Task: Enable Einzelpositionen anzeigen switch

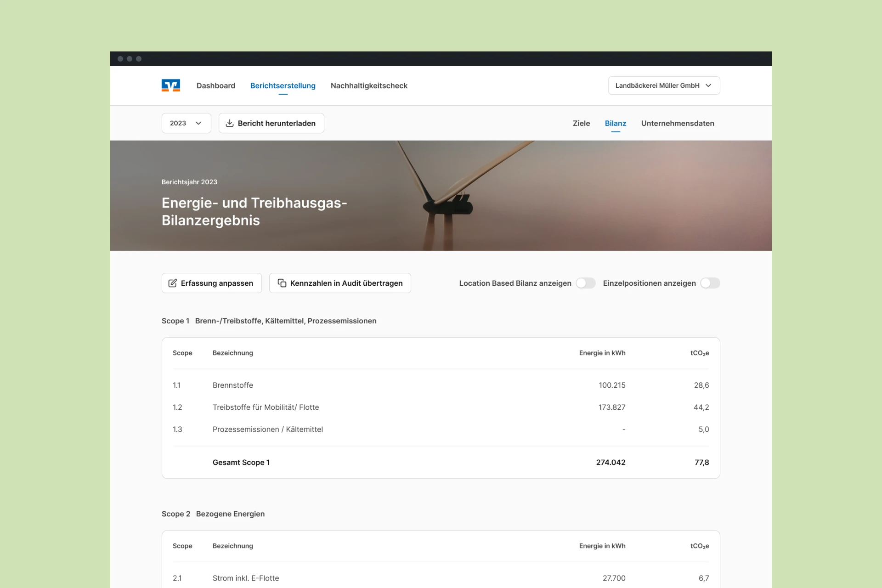Action: coord(710,283)
